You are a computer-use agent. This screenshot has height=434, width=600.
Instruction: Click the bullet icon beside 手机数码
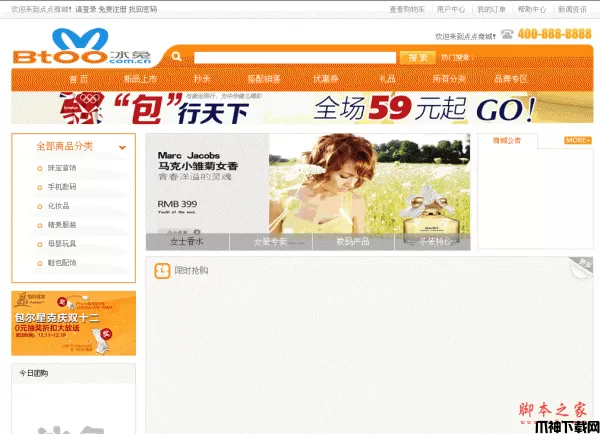click(x=39, y=188)
